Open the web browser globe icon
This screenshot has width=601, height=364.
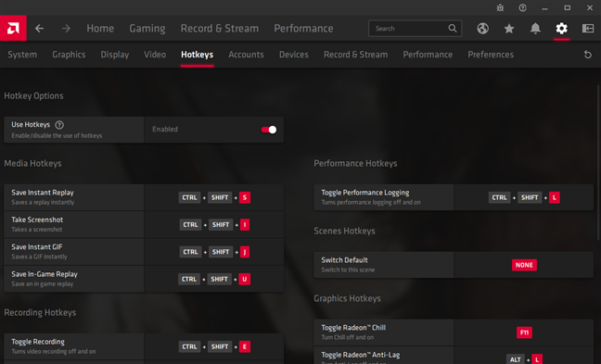click(482, 29)
